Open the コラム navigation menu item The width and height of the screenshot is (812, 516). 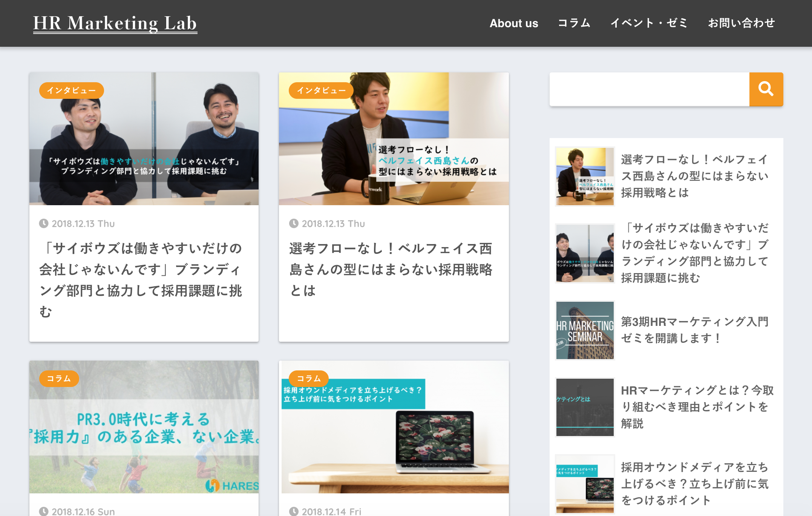[574, 23]
